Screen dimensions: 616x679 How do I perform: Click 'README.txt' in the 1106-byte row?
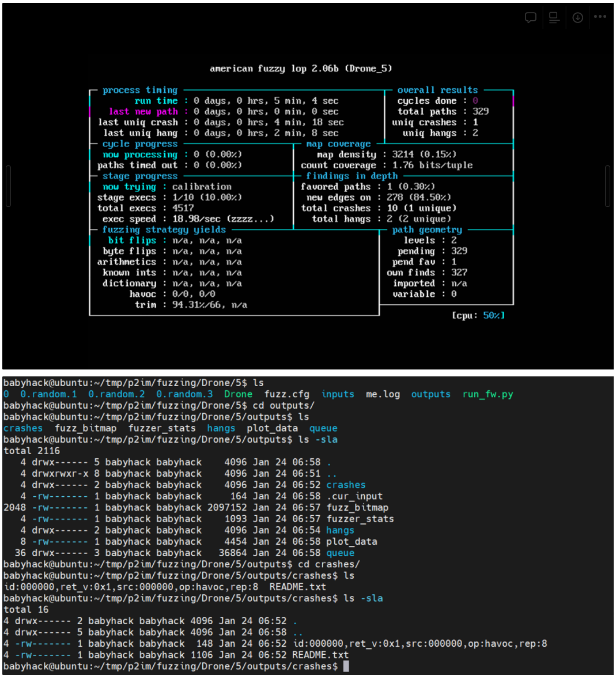click(x=320, y=655)
